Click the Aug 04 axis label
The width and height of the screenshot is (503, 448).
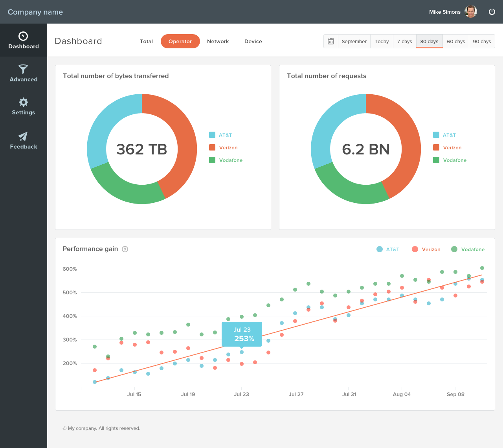402,394
